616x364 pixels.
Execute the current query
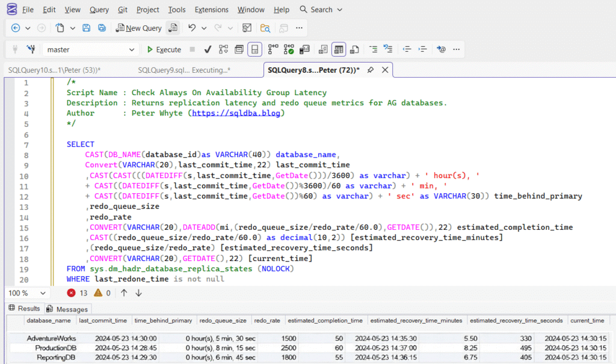pyautogui.click(x=164, y=49)
